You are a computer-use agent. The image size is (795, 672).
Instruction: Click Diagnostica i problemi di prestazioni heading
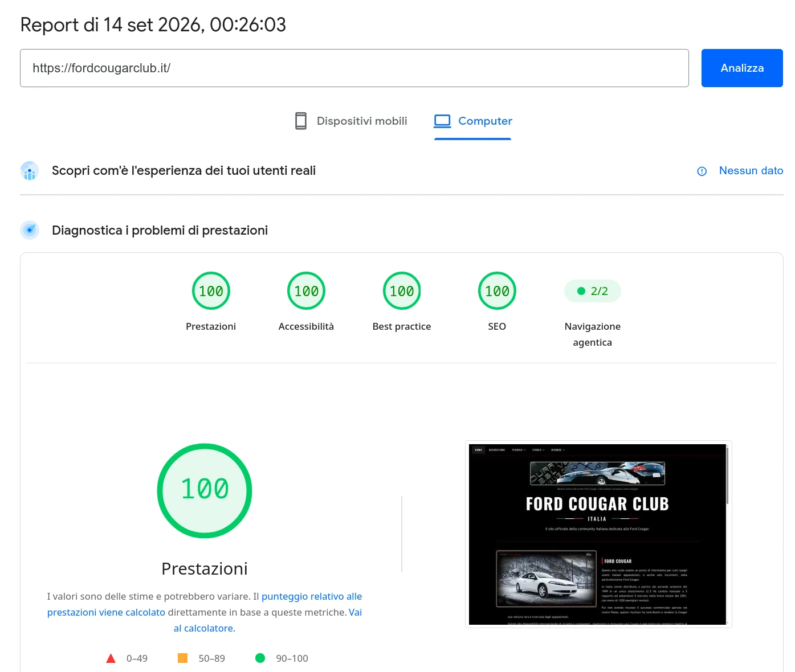pyautogui.click(x=160, y=230)
